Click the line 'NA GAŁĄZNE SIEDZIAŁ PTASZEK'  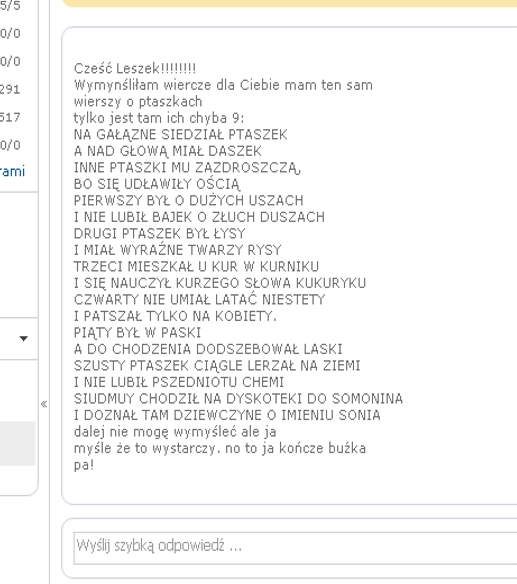(x=180, y=134)
